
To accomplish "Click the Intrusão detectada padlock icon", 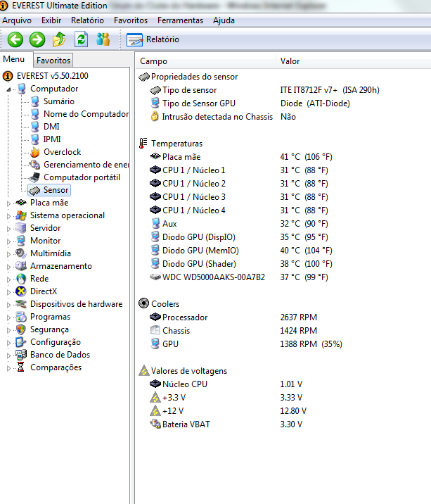I will pyautogui.click(x=155, y=116).
